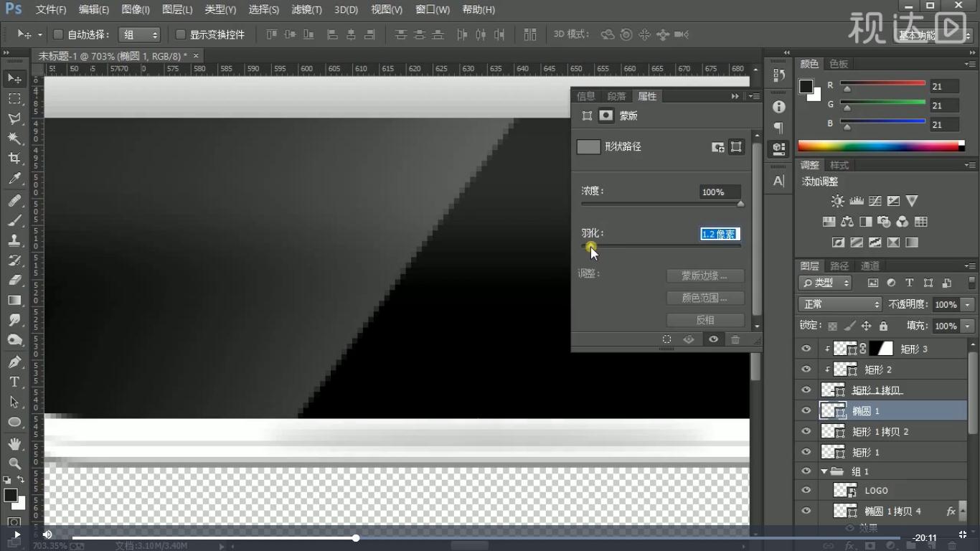This screenshot has width=980, height=551.
Task: Select the Move tool
Action: tap(14, 77)
